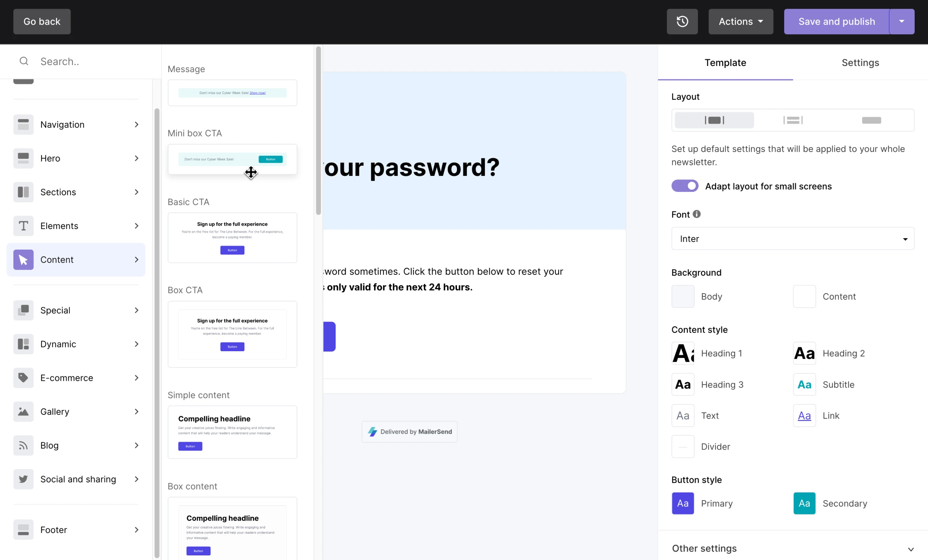Viewport: 928px width, 560px height.
Task: Pick the Content background color swatch
Action: point(805,296)
